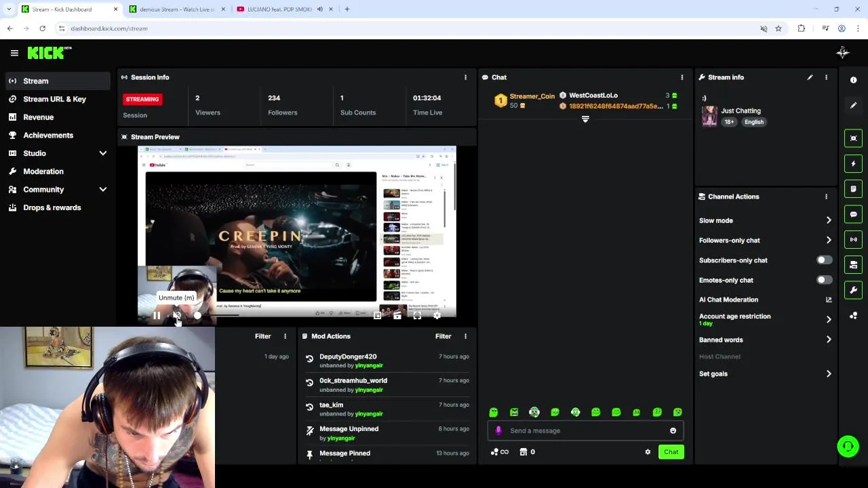Screen dimensions: 868x488
Task: Open Stream info panel three-dot menu
Action: click(x=826, y=77)
